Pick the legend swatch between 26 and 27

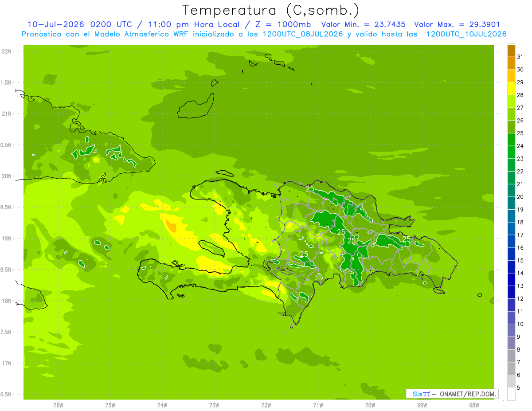pyautogui.click(x=511, y=114)
